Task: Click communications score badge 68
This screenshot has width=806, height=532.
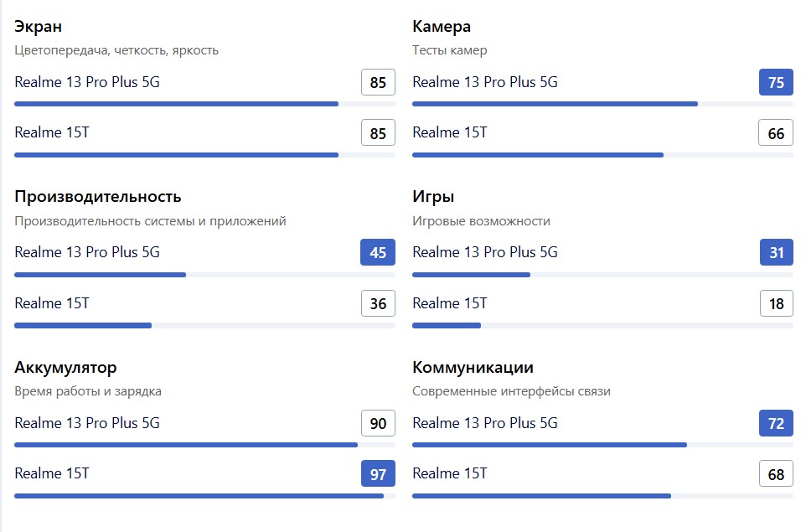Action: pyautogui.click(x=776, y=474)
